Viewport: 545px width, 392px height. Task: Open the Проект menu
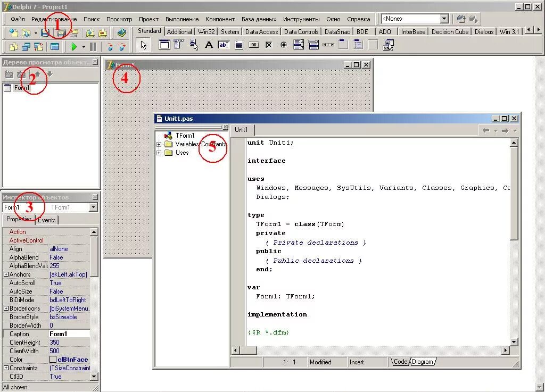pyautogui.click(x=149, y=19)
